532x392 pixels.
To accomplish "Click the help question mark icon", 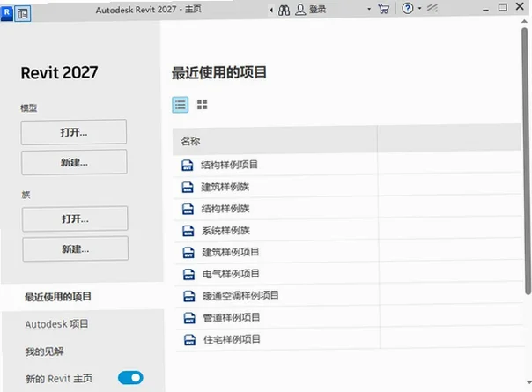I will tap(408, 8).
